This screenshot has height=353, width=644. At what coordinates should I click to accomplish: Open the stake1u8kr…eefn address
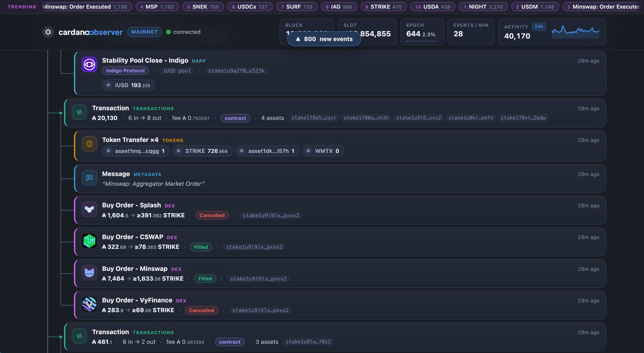point(471,118)
